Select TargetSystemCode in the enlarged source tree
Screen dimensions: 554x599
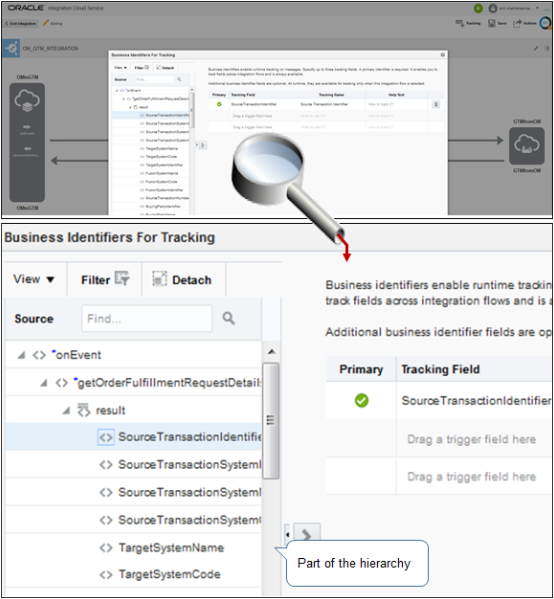(169, 574)
